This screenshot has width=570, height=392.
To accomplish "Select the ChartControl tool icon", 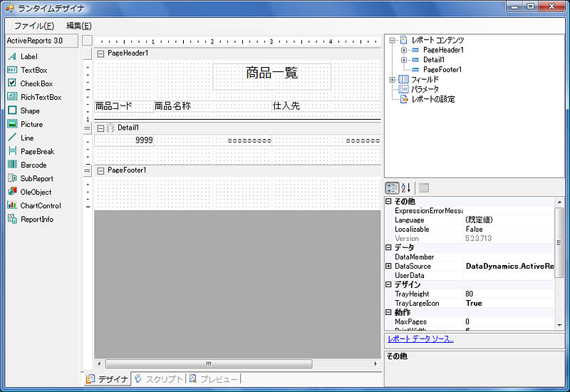I will 12,205.
